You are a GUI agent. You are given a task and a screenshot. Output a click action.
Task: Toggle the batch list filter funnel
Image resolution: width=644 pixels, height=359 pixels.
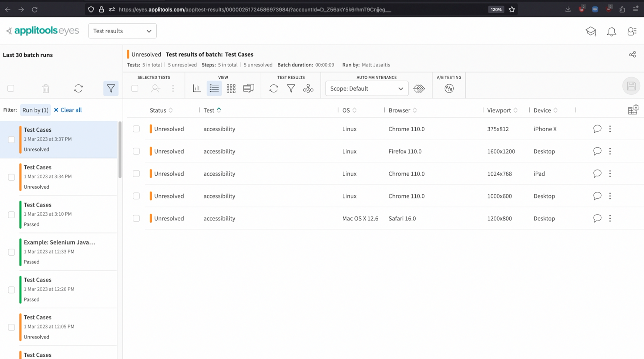pyautogui.click(x=111, y=88)
